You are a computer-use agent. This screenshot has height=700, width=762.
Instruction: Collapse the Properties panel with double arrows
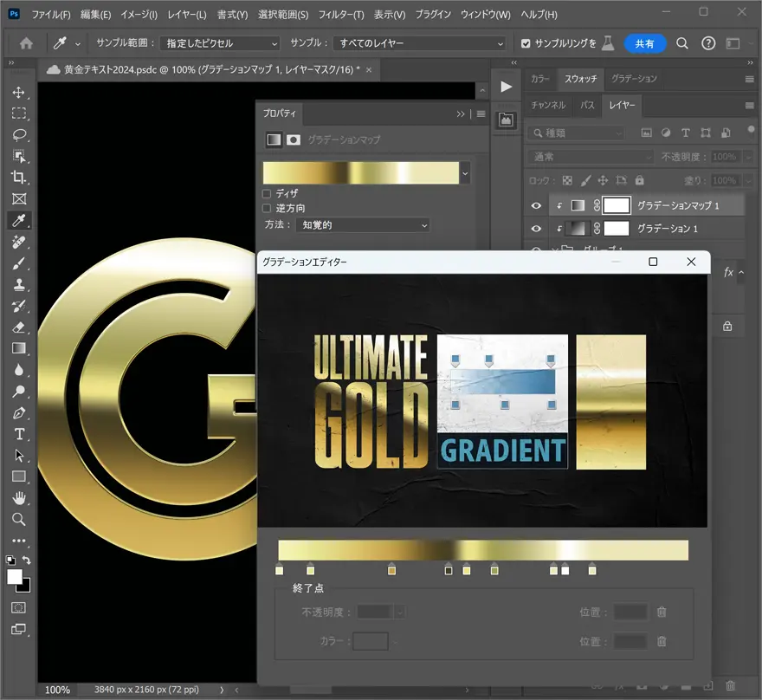pos(460,113)
